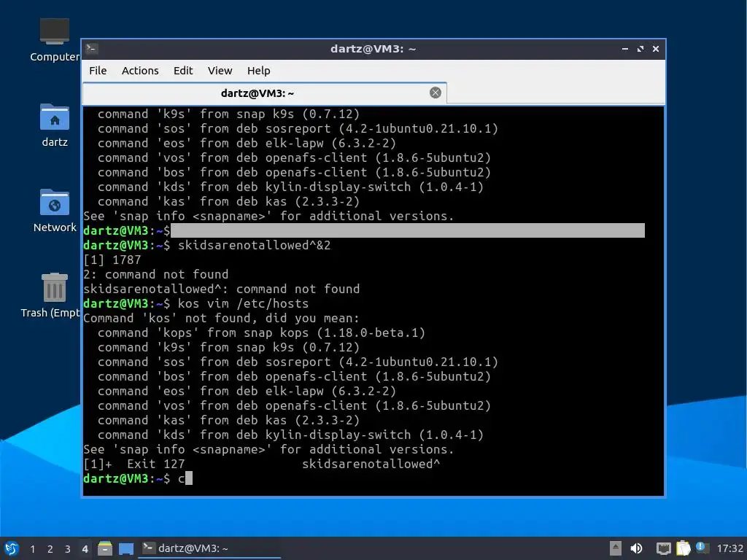Click the network status tray icon
The width and height of the screenshot is (747, 560).
point(663,548)
